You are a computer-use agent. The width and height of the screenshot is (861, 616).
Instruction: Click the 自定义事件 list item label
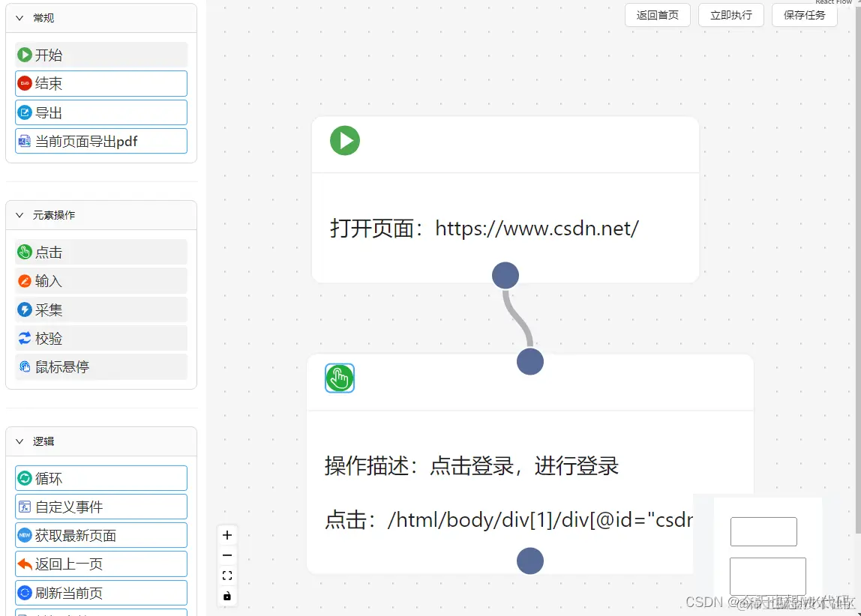tap(69, 507)
